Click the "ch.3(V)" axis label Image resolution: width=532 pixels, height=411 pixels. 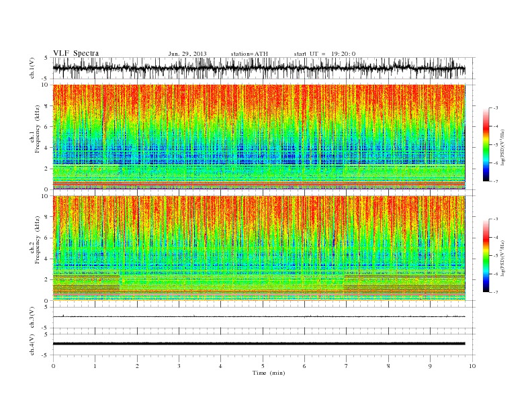click(x=32, y=318)
